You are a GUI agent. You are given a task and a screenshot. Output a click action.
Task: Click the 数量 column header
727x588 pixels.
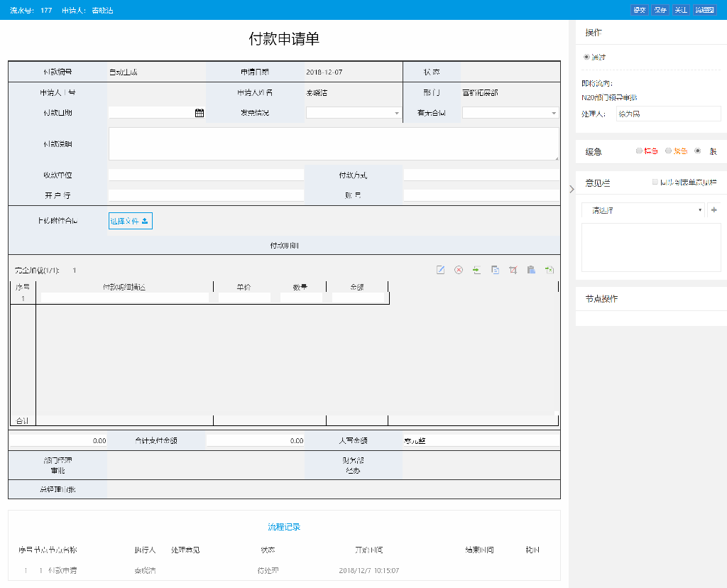coord(300,287)
